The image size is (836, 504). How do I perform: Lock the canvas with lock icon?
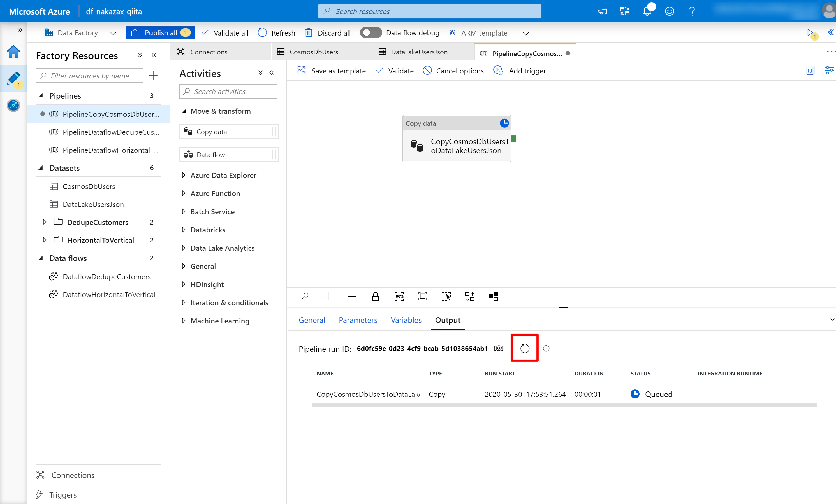click(375, 297)
